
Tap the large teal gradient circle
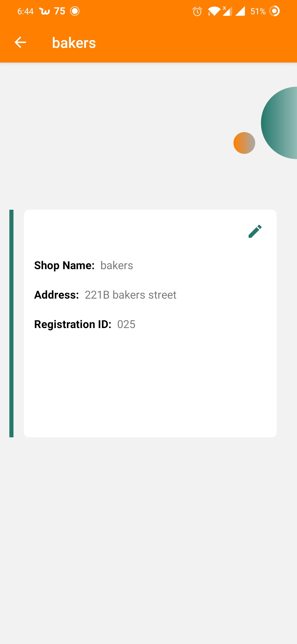point(279,123)
